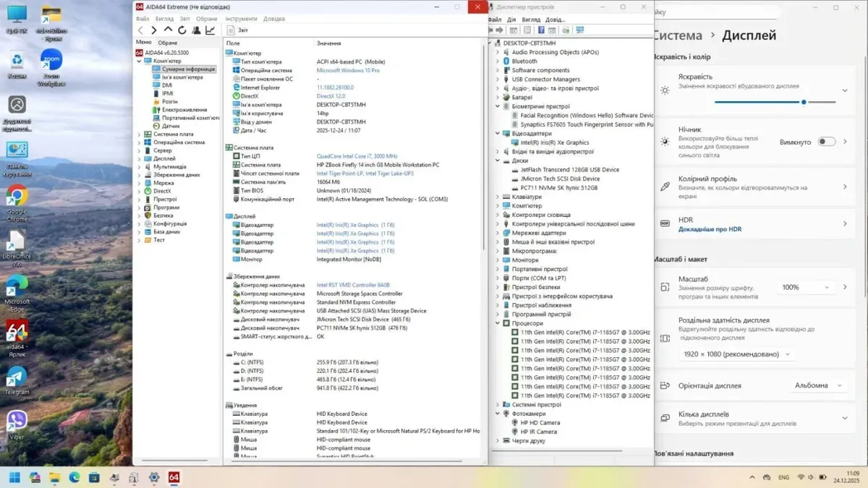This screenshot has height=488, width=868.
Task: Click the AIDA64 icon in the taskbar
Action: tap(174, 477)
